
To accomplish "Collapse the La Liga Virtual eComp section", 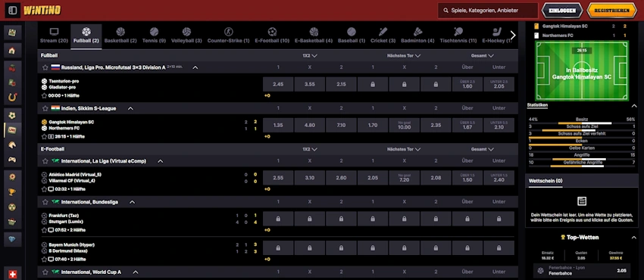I will [x=161, y=161].
